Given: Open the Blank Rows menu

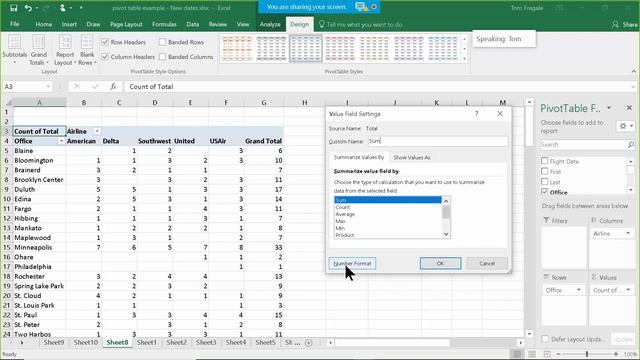Looking at the screenshot, I should pyautogui.click(x=87, y=50).
